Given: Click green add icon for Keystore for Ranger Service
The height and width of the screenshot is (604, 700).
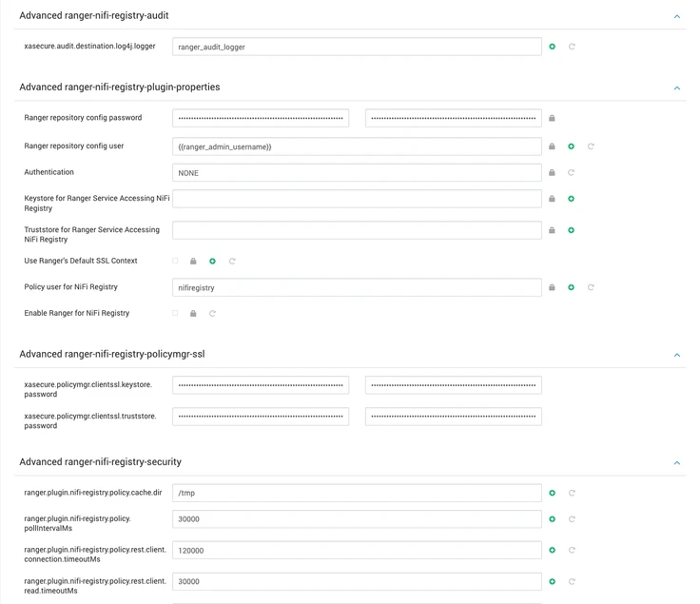Looking at the screenshot, I should (x=572, y=199).
